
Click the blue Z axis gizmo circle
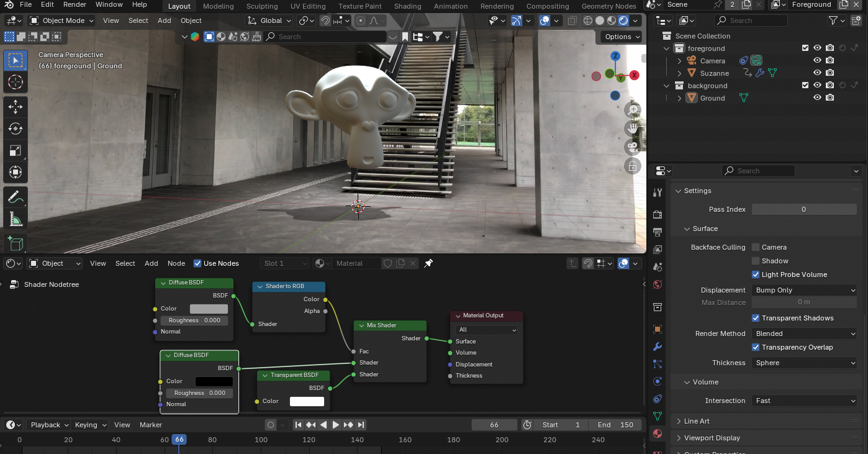click(x=615, y=56)
